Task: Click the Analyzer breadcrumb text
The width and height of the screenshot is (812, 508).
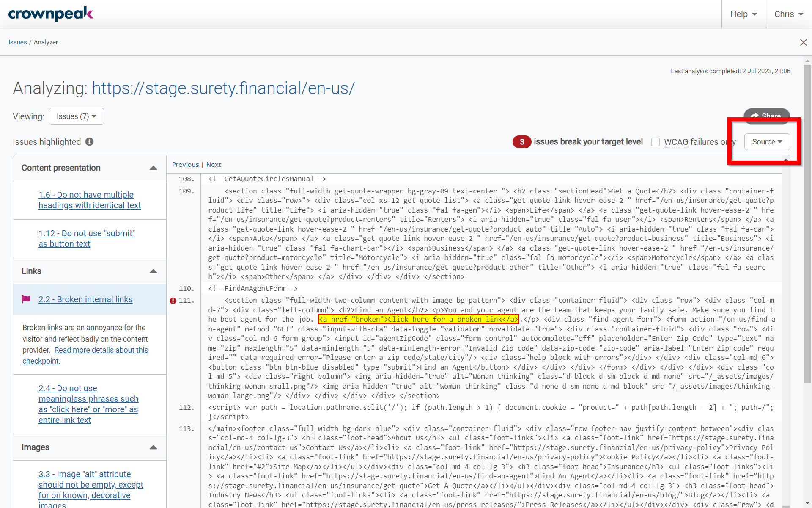Action: coord(46,42)
